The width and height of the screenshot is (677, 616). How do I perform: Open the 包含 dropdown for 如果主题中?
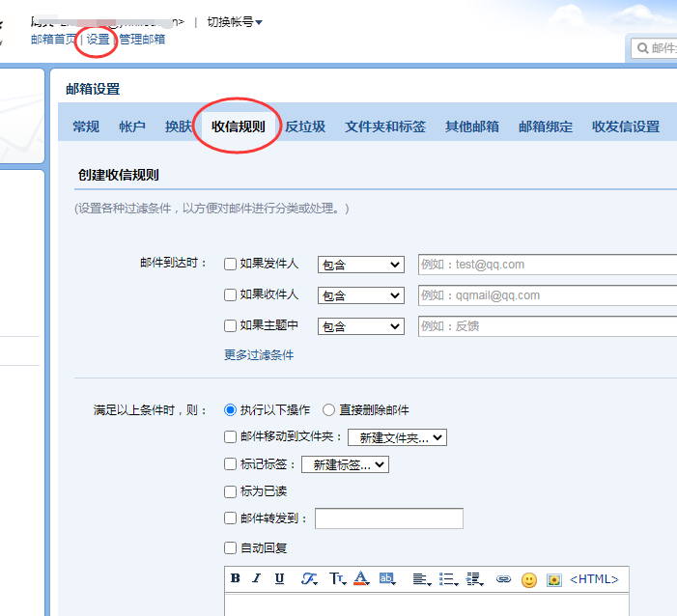click(x=360, y=326)
